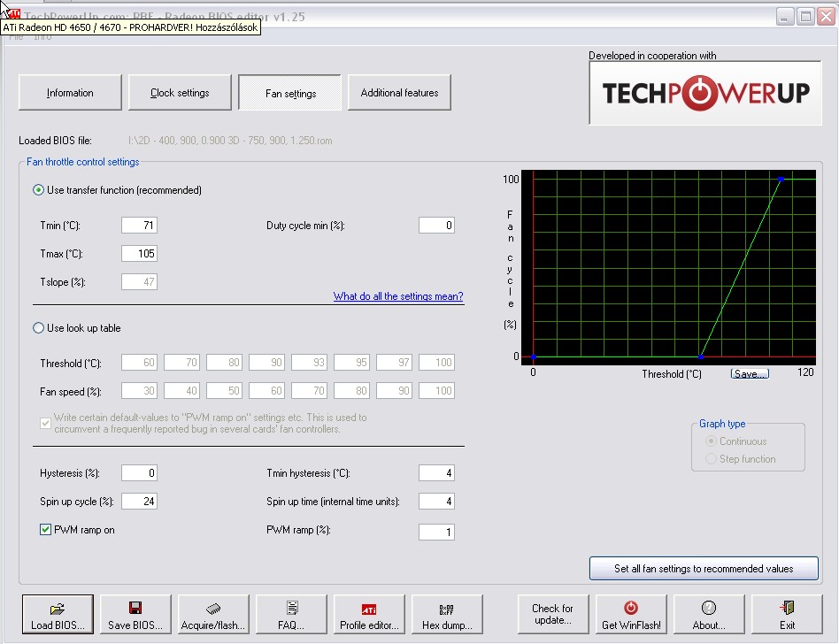This screenshot has height=644, width=839.
Task: Open the Hex dump button
Action: click(x=447, y=614)
